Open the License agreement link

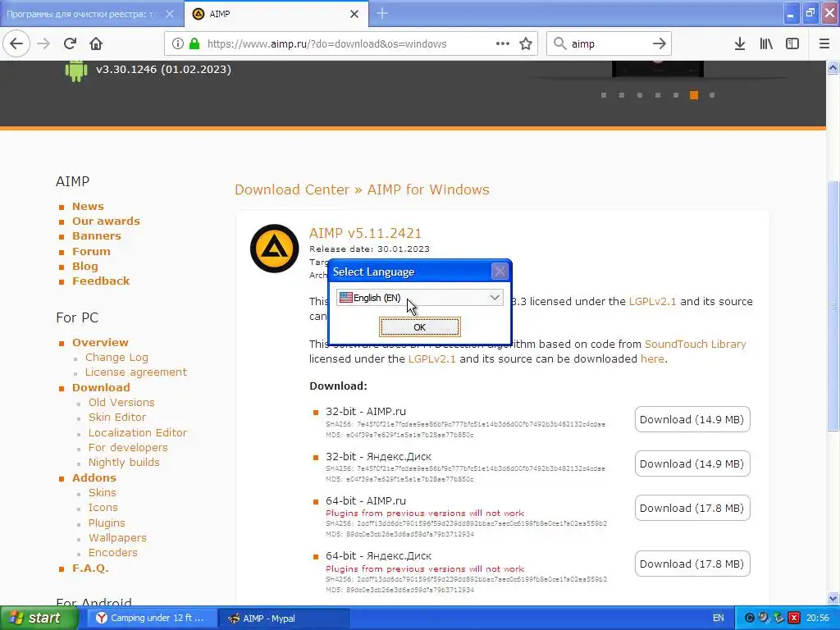(x=136, y=372)
